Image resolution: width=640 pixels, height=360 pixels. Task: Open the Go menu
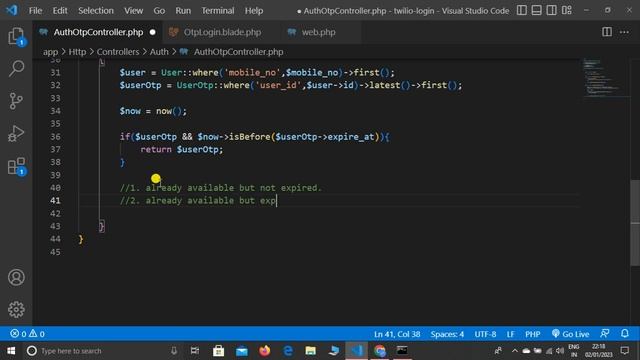pos(159,11)
